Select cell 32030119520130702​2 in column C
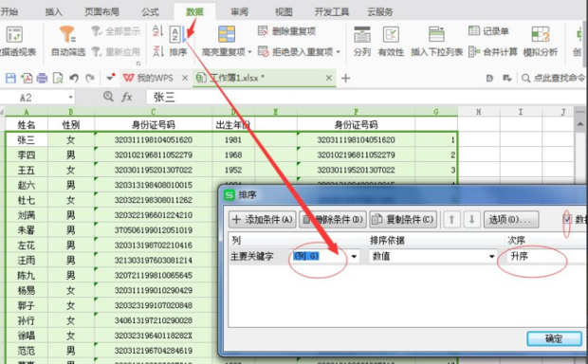This screenshot has width=588, height=364. (x=154, y=170)
